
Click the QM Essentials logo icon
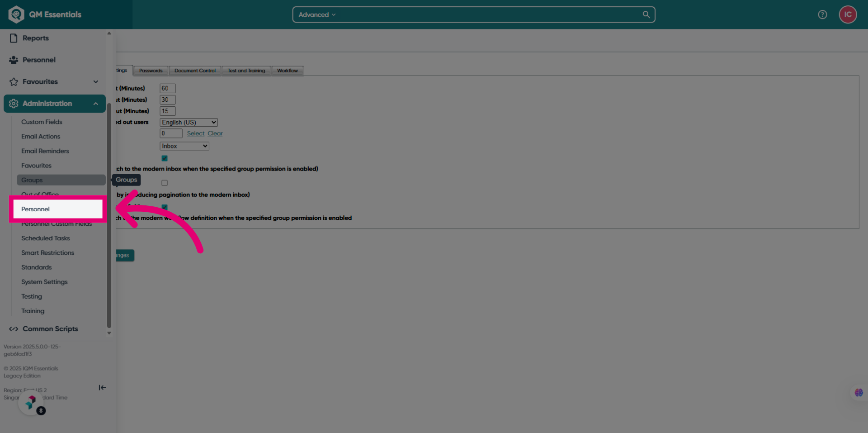[16, 14]
